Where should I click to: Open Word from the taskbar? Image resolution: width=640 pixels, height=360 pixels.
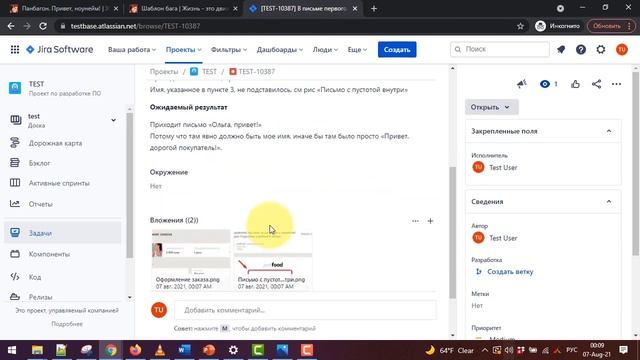click(184, 350)
